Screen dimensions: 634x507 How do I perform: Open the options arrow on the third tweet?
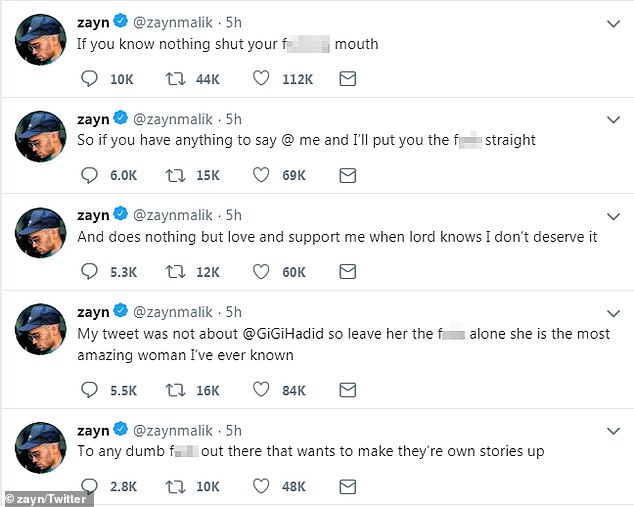[x=613, y=215]
